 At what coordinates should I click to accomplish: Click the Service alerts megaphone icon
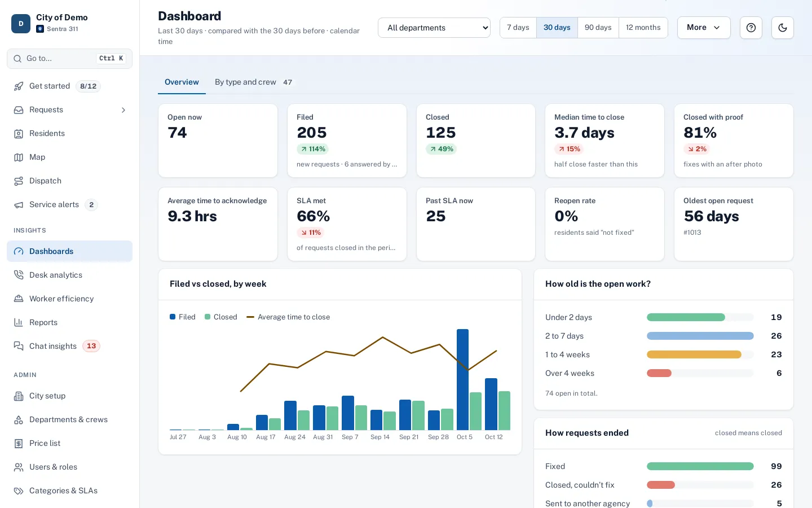coord(19,205)
